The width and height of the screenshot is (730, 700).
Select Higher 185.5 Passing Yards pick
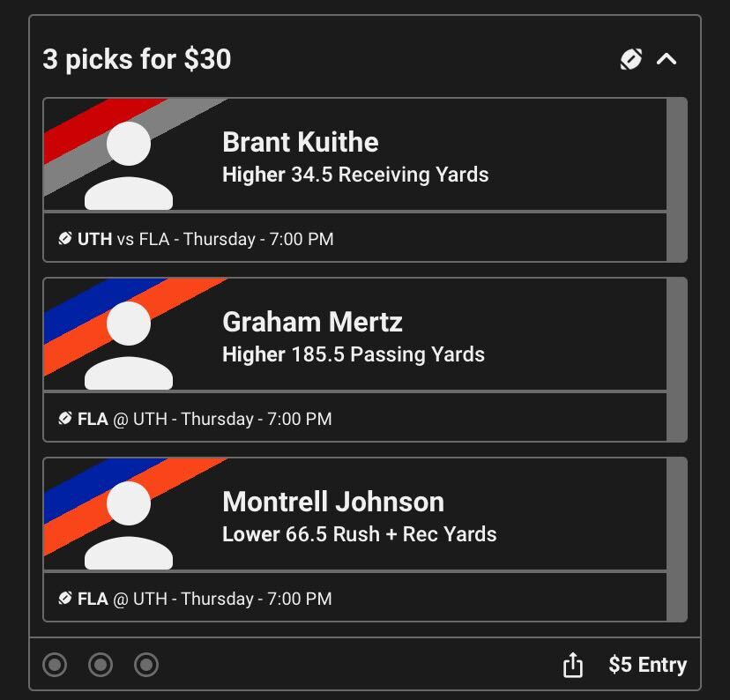tap(354, 354)
